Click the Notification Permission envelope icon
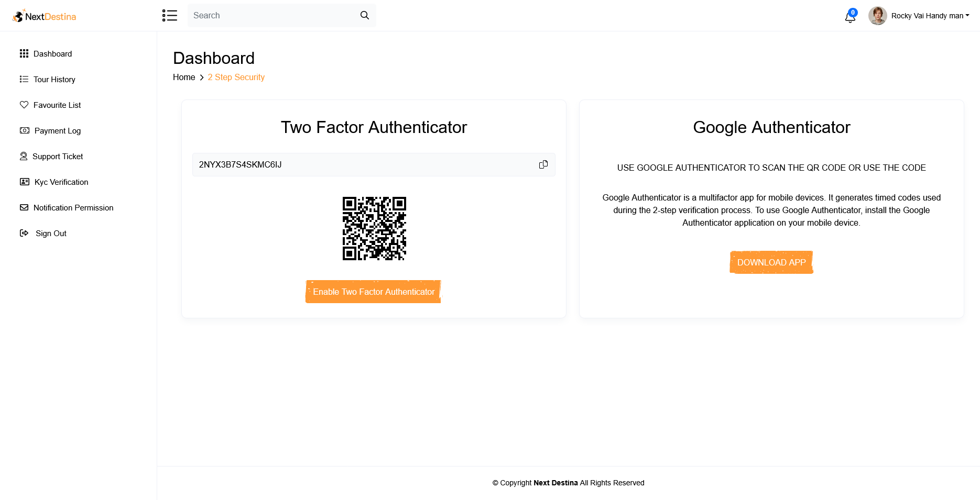The width and height of the screenshot is (980, 500). [x=24, y=207]
